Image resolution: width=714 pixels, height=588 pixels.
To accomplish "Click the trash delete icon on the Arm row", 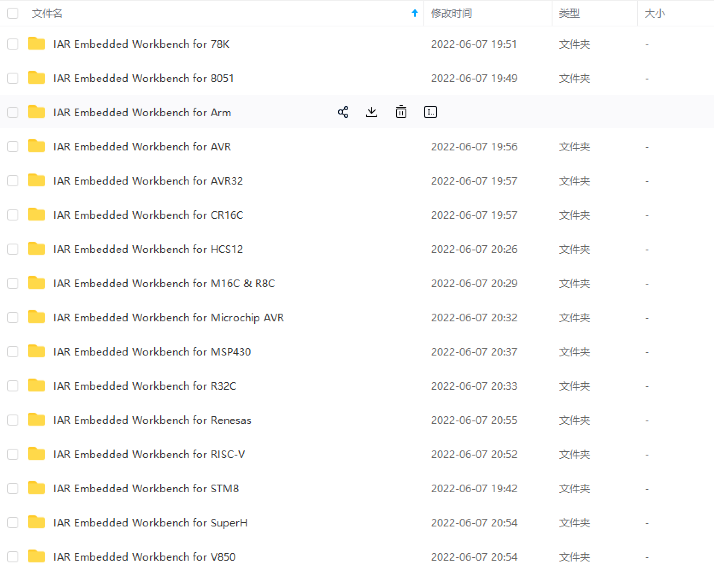I will click(401, 112).
